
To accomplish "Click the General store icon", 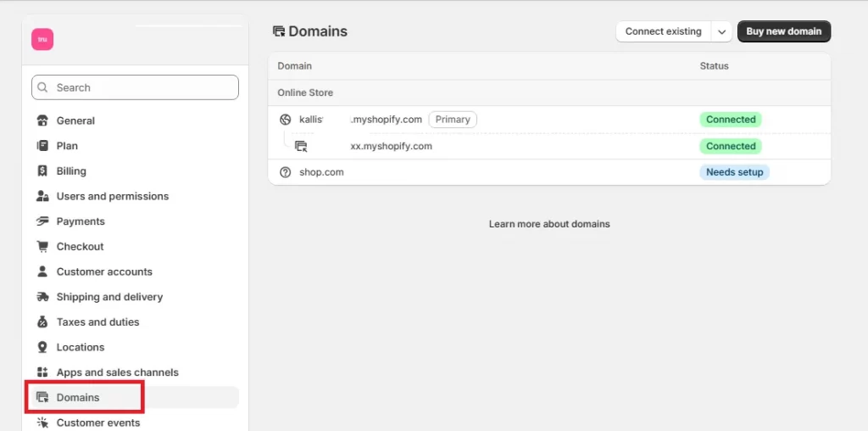I will point(42,120).
